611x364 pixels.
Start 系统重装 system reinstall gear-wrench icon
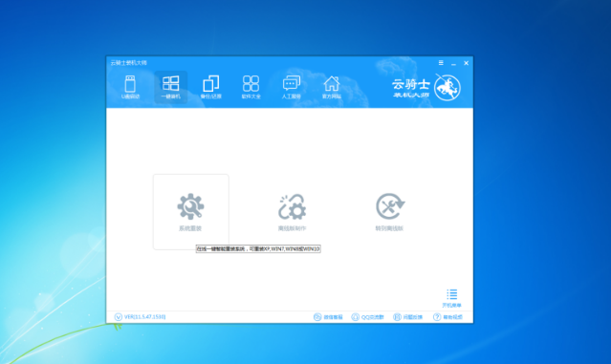[x=190, y=206]
